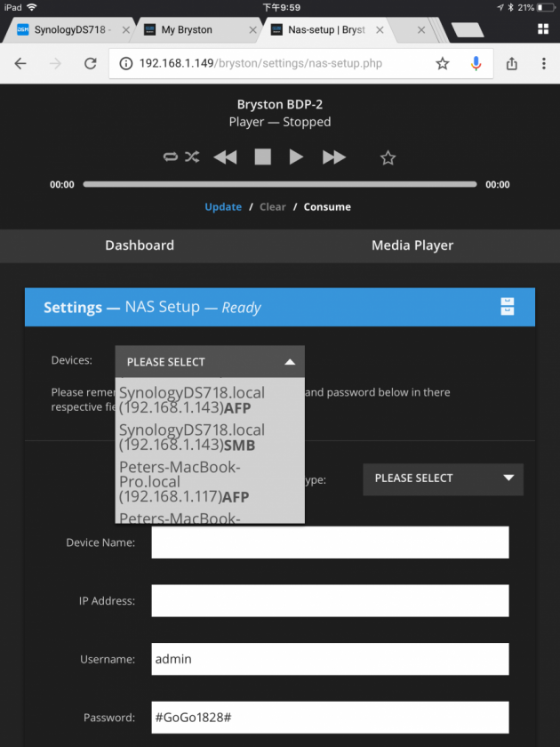560x747 pixels.
Task: Mark current track as favorite star
Action: pos(388,157)
